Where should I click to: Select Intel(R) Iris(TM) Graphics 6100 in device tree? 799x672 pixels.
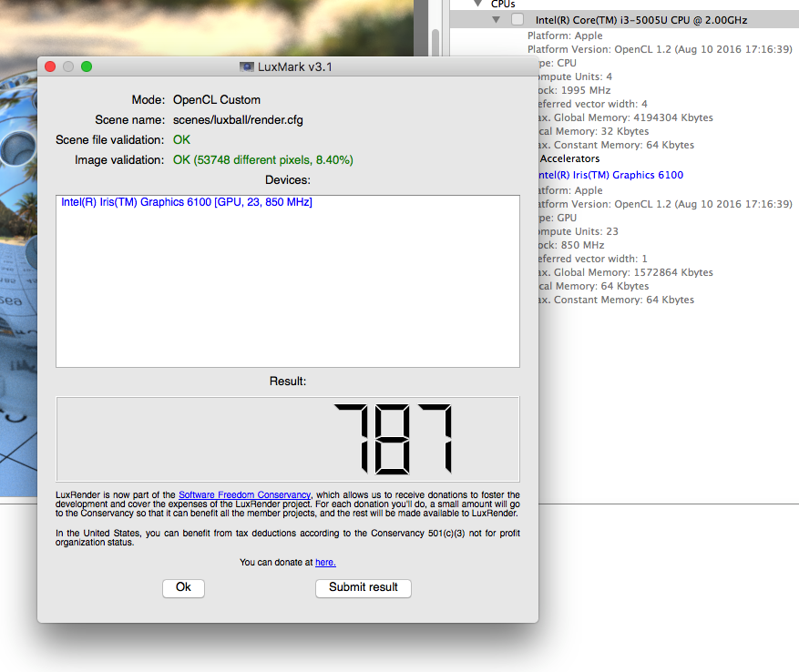coord(611,175)
